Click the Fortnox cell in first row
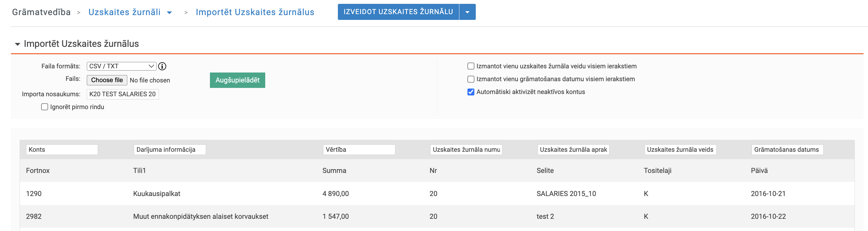The width and height of the screenshot is (868, 231). point(38,170)
